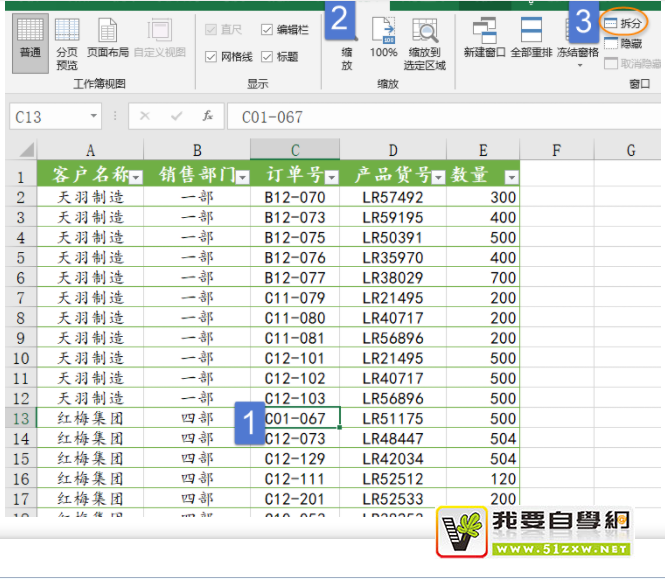Select column D header
Image resolution: width=665 pixels, height=579 pixels.
(393, 150)
